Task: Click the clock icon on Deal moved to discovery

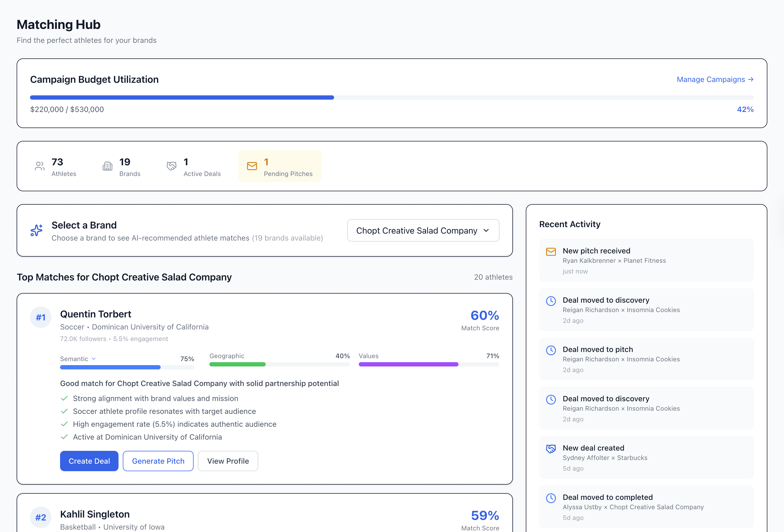Action: coord(551,301)
